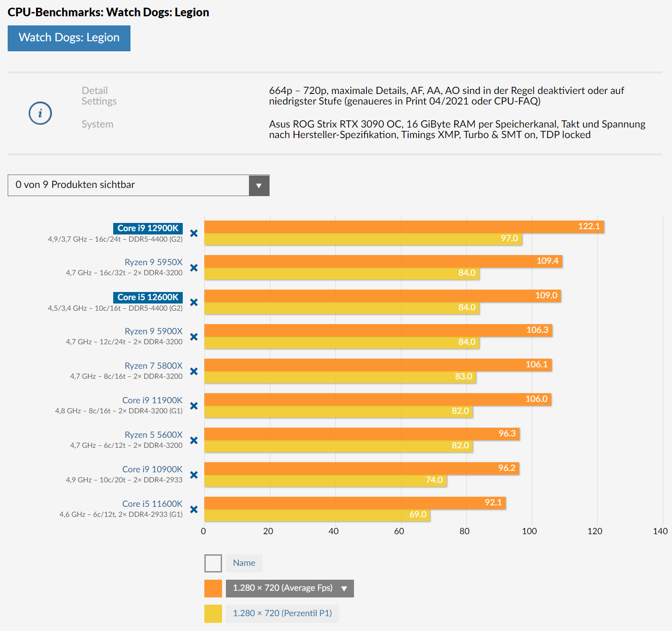
Task: Click the 'Detail Settings' label
Action: point(99,96)
